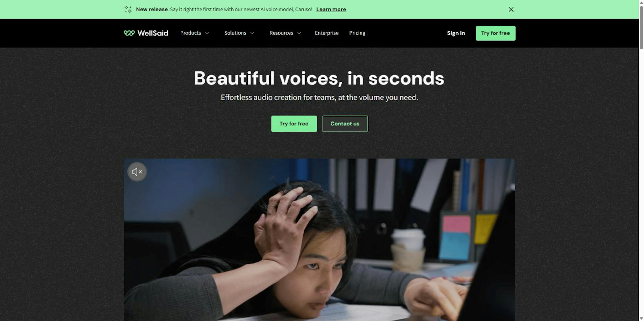Expand the Resources dropdown chevron
Screen dimensions: 644x321
(299, 33)
